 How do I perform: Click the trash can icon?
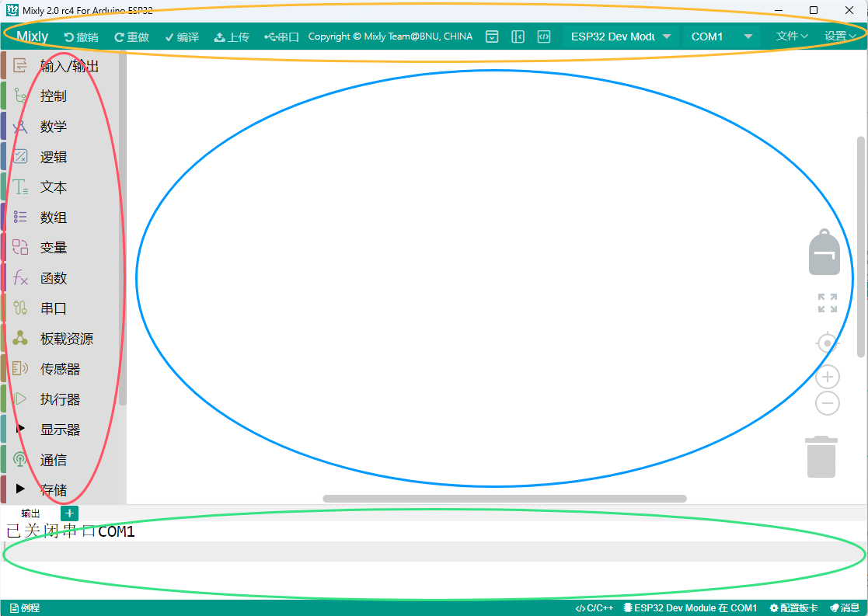(821, 457)
